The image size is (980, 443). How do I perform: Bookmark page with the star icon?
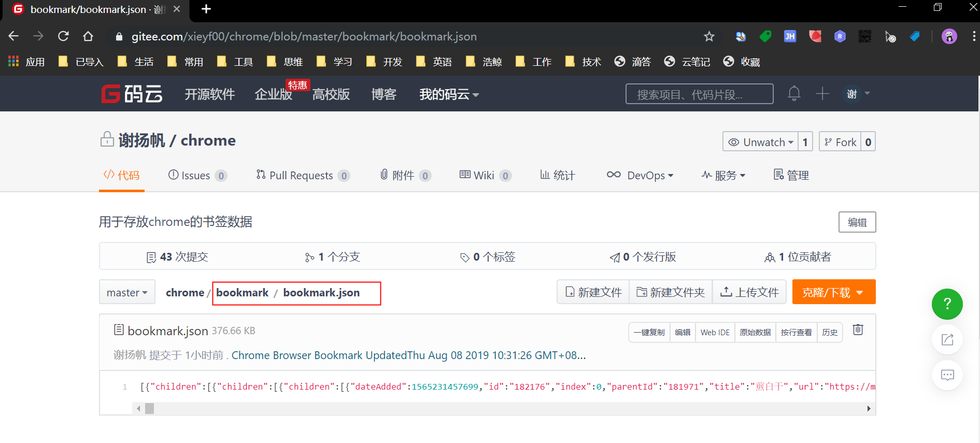(709, 36)
